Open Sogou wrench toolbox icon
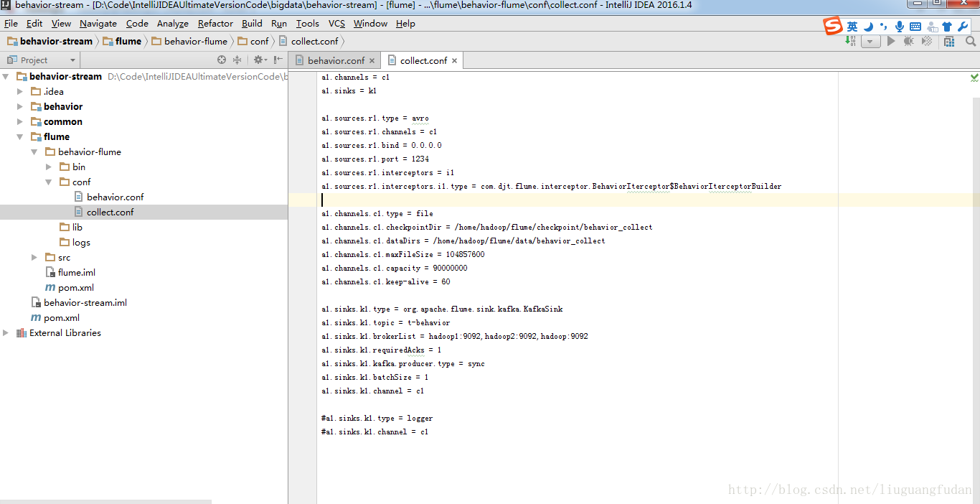 click(x=963, y=27)
